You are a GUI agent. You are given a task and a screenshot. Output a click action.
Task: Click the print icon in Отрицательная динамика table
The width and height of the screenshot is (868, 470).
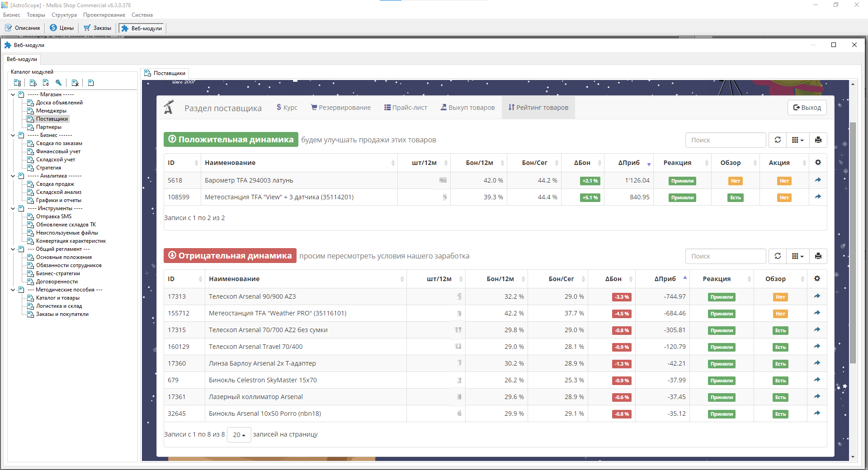818,256
